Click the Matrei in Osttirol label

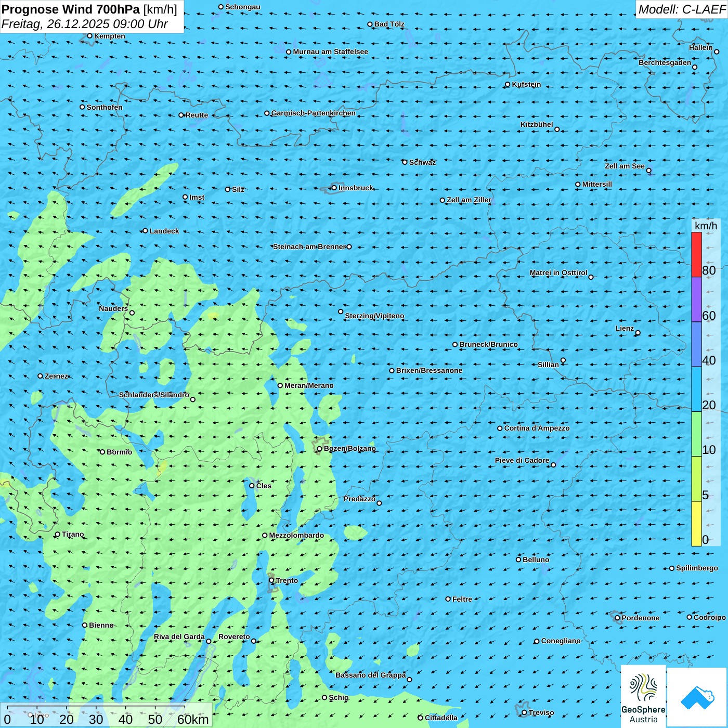pyautogui.click(x=558, y=272)
